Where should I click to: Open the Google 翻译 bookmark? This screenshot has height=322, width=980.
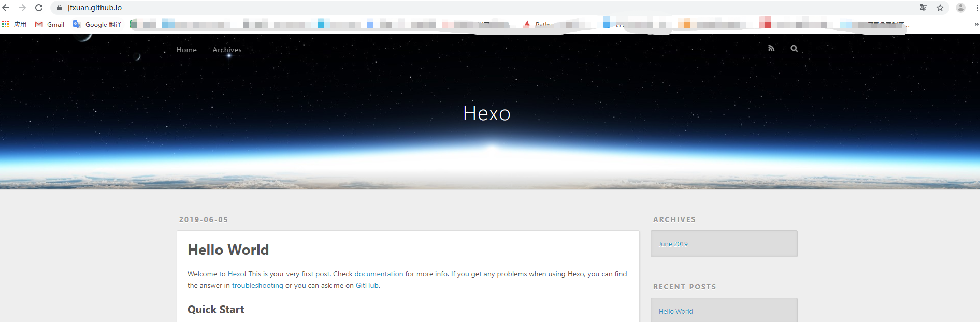click(97, 24)
